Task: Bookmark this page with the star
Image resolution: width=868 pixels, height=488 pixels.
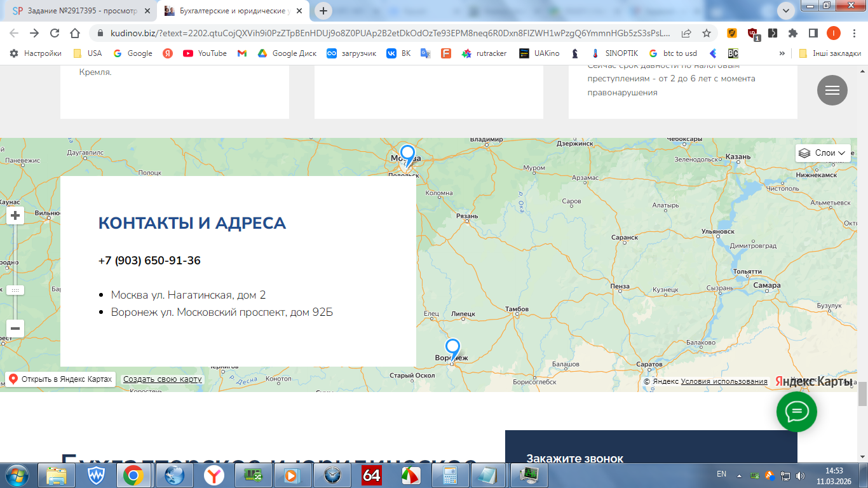Action: [707, 33]
